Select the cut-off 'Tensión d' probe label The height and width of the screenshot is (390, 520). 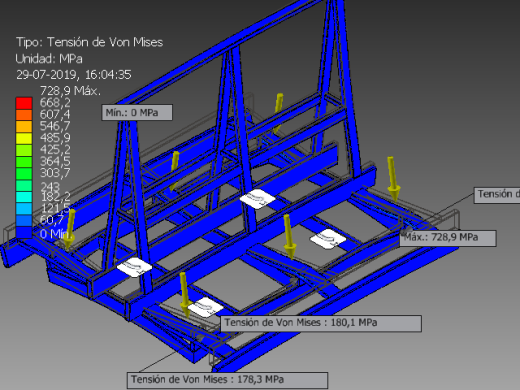tap(497, 195)
